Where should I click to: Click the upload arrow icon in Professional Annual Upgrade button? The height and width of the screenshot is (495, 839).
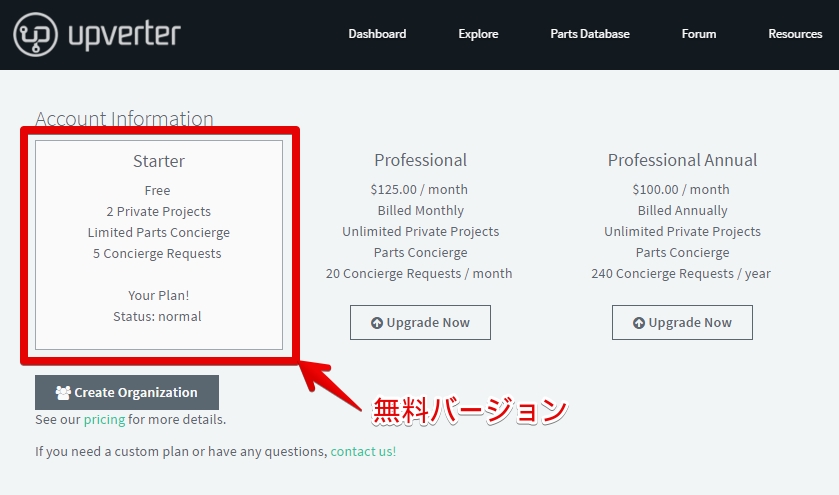pos(639,323)
